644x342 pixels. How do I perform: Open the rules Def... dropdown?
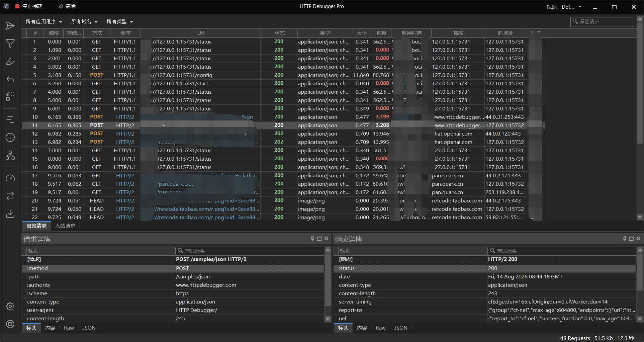click(x=564, y=7)
